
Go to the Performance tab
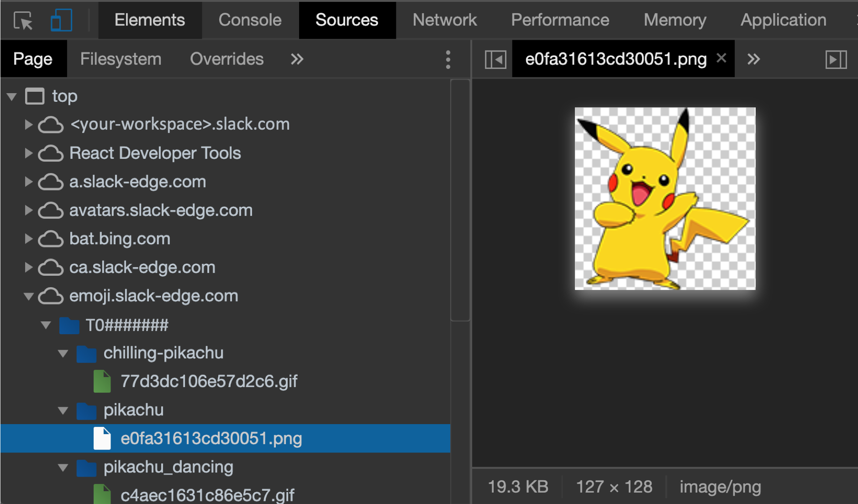coord(560,20)
